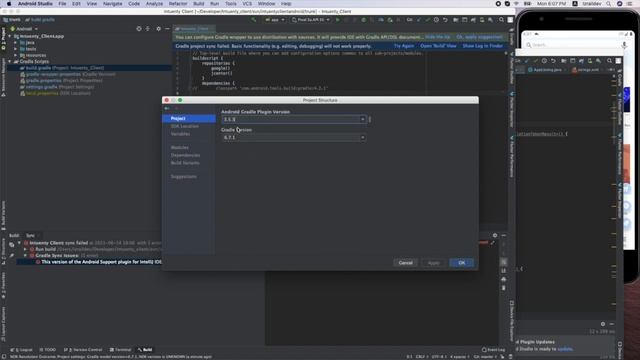Screen dimensions: 640x360
Task: Switch to the Sync tab in Build panel
Action: tap(30, 236)
